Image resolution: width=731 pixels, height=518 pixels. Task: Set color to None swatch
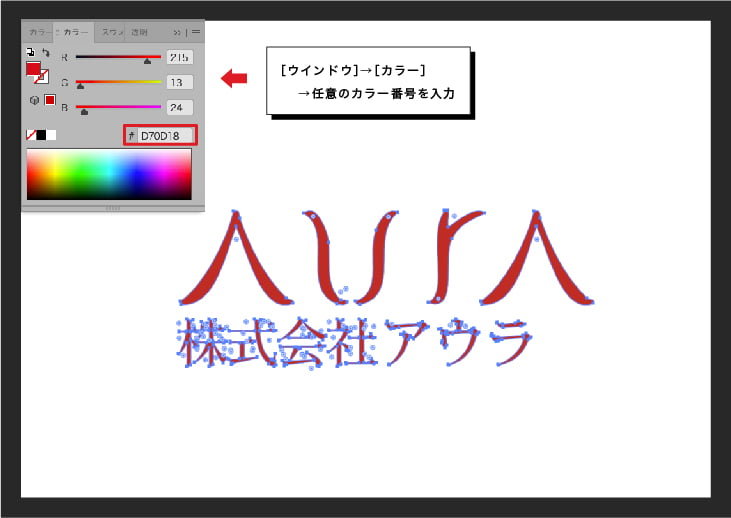click(x=30, y=135)
